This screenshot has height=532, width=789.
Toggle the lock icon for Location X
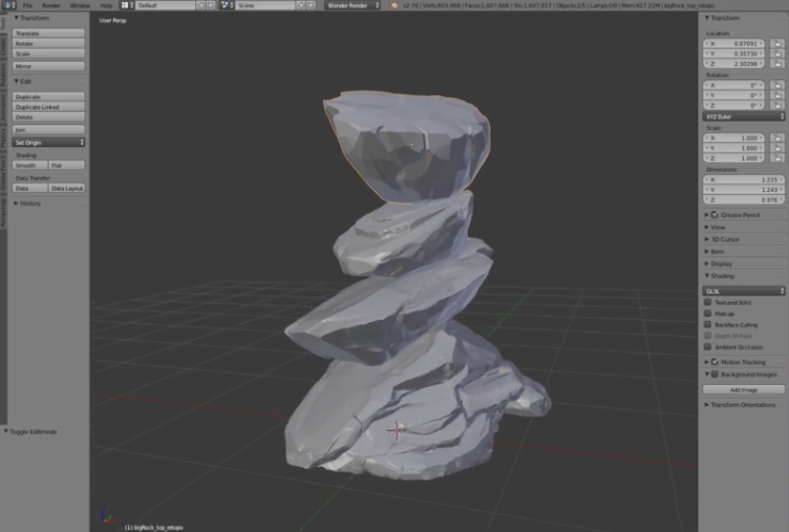[778, 44]
